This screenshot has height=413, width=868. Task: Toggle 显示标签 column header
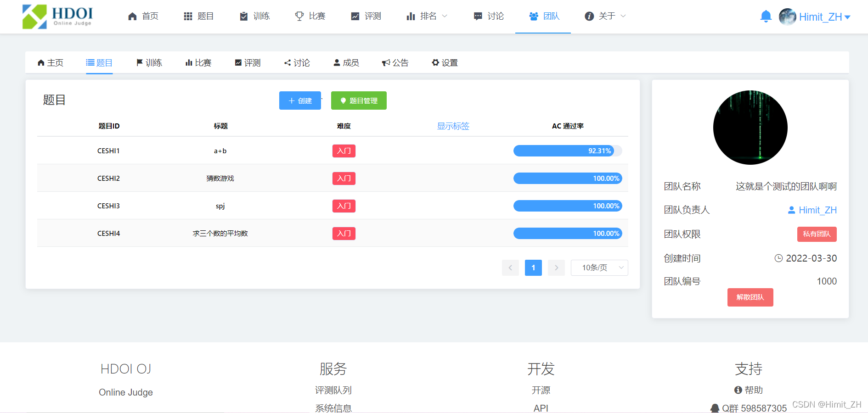click(x=453, y=126)
